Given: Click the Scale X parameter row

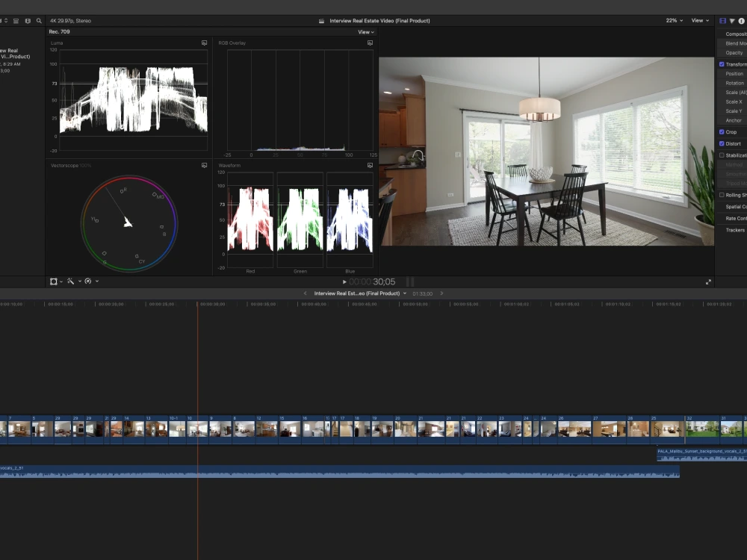Looking at the screenshot, I should pos(732,102).
